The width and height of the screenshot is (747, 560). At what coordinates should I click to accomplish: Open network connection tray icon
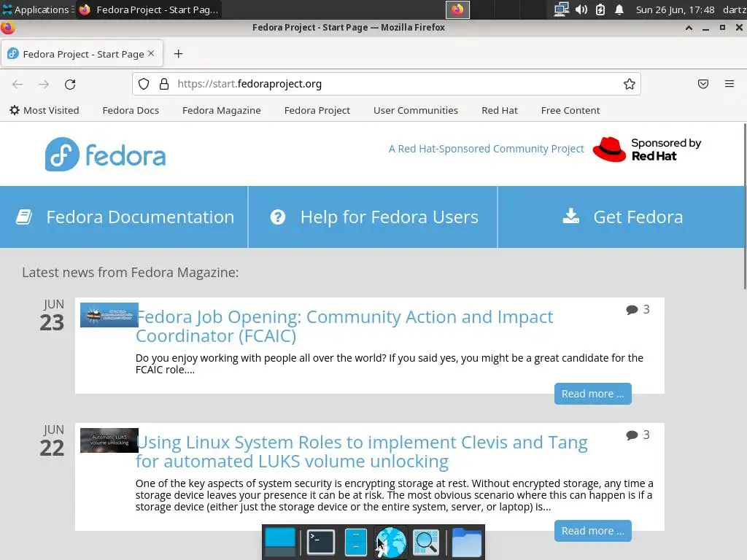click(561, 9)
